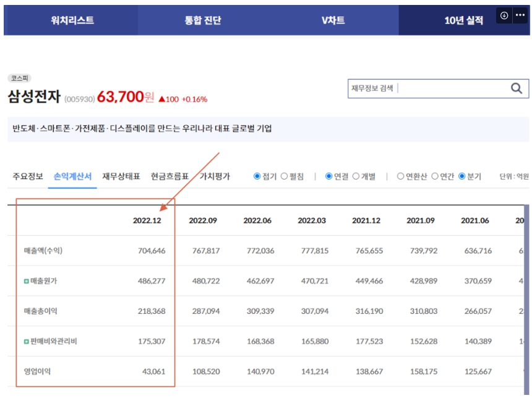Click the 2022.09 column header
This screenshot has width=532, height=398.
[x=203, y=221]
